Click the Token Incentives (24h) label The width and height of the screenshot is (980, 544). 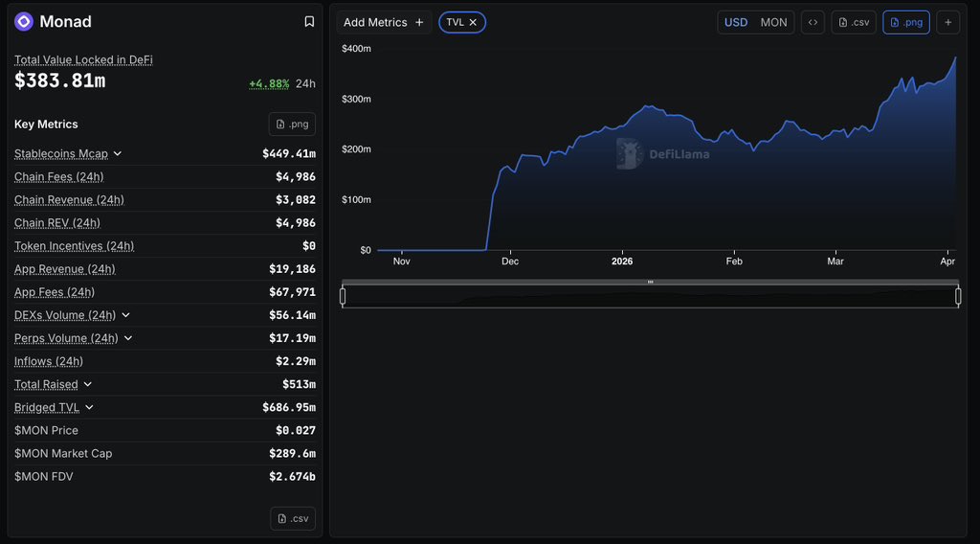click(x=74, y=246)
